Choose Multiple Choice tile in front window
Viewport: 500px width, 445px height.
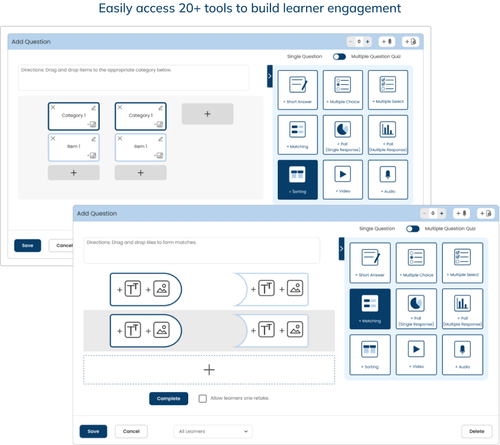pyautogui.click(x=416, y=263)
